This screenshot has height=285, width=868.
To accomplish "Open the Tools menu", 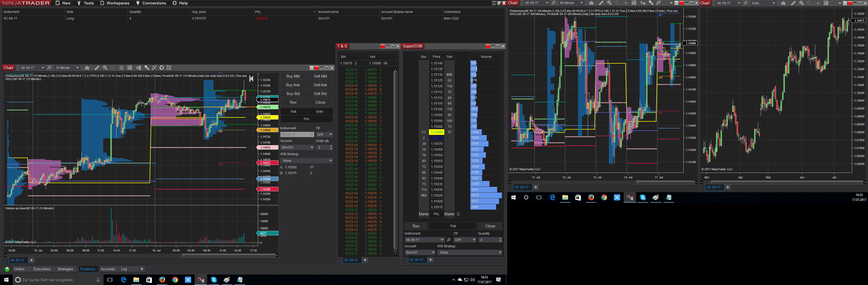I will pyautogui.click(x=85, y=3).
